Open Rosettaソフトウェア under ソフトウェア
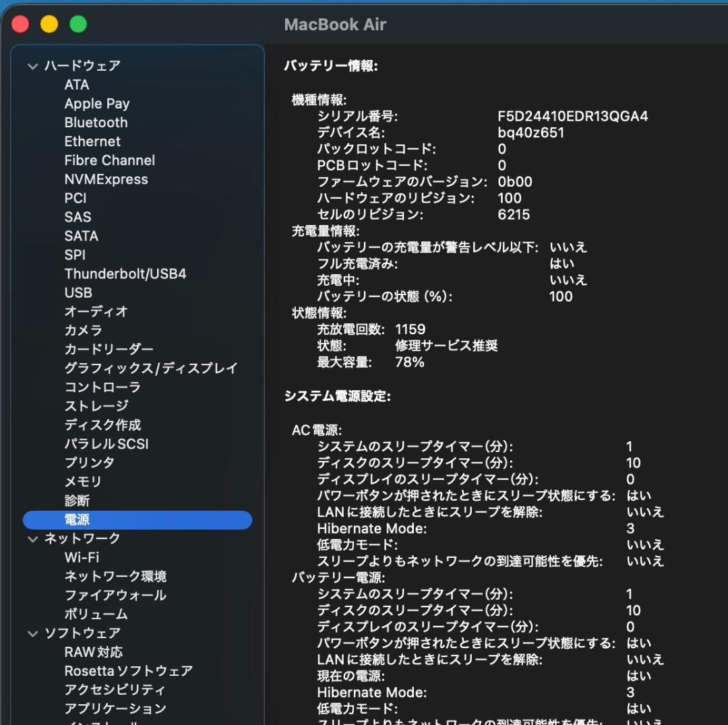 (x=128, y=670)
